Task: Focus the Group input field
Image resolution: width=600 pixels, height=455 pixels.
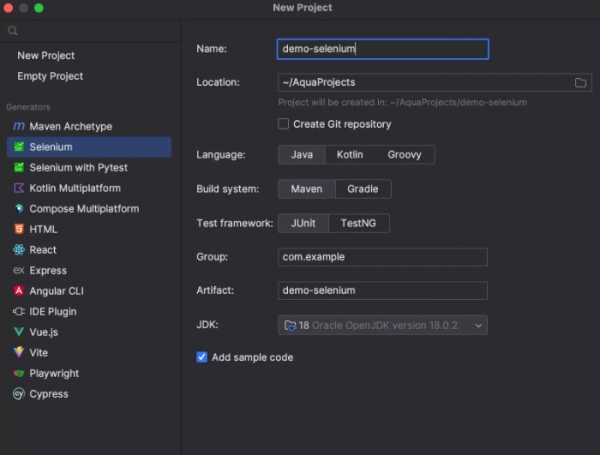Action: point(383,257)
